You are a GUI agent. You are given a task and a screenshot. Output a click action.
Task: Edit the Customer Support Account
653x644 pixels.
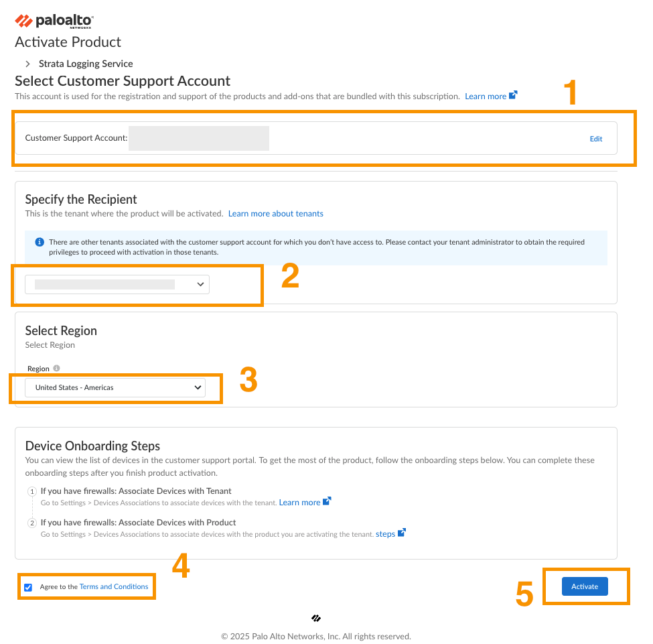596,139
